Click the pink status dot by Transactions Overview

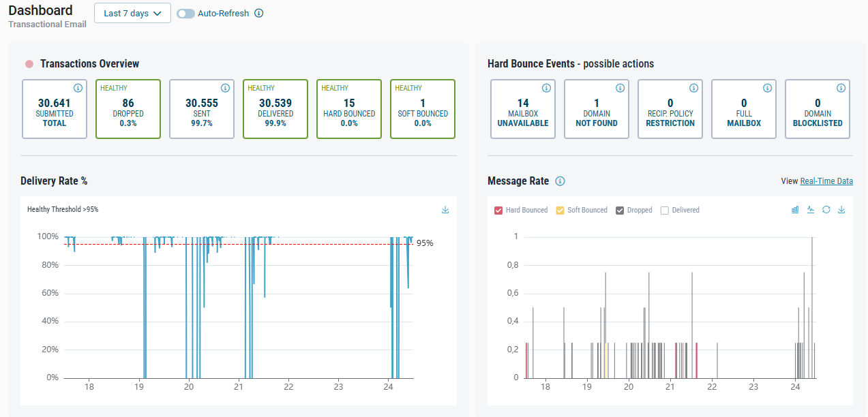click(x=29, y=64)
